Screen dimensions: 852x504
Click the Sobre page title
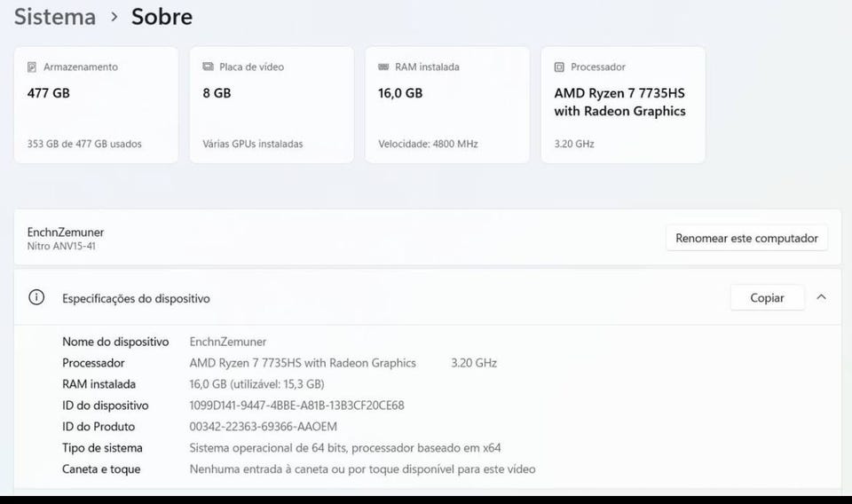[x=162, y=17]
